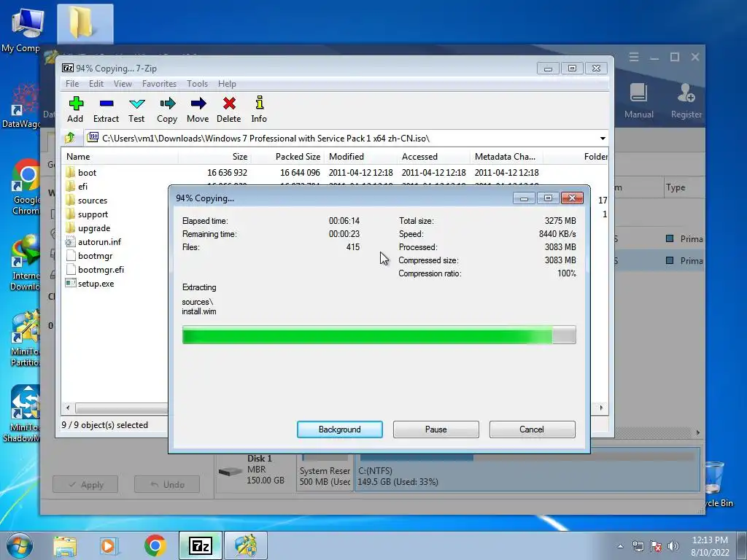The height and width of the screenshot is (560, 747).
Task: Open Chrome from the taskbar
Action: 155,546
